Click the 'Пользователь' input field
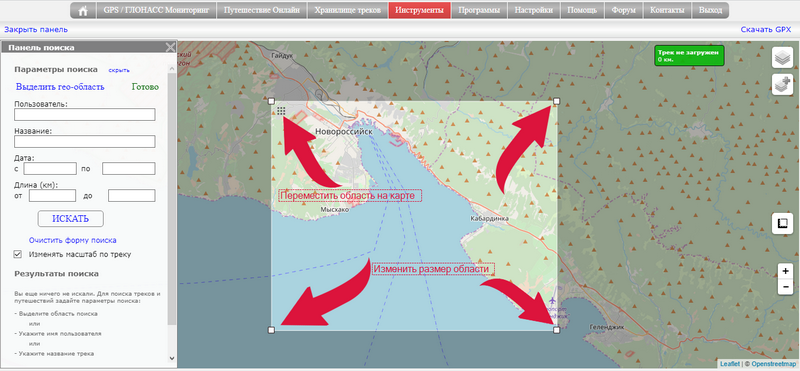The image size is (800, 371). [x=85, y=114]
